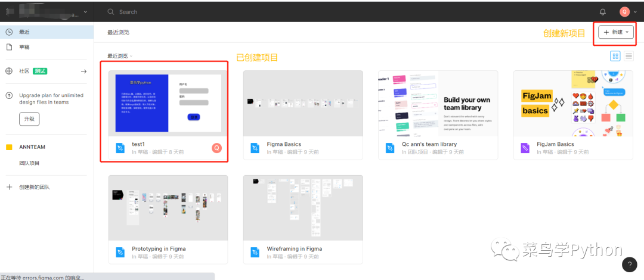The width and height of the screenshot is (644, 280).
Task: Click the Figma Basics file type icon
Action: (255, 148)
